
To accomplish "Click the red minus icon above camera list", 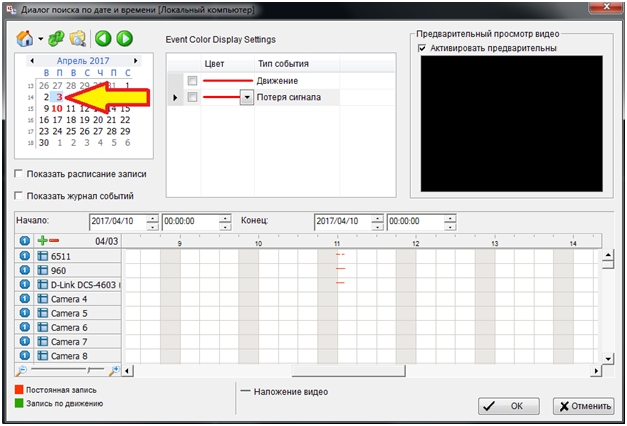I will 54,241.
